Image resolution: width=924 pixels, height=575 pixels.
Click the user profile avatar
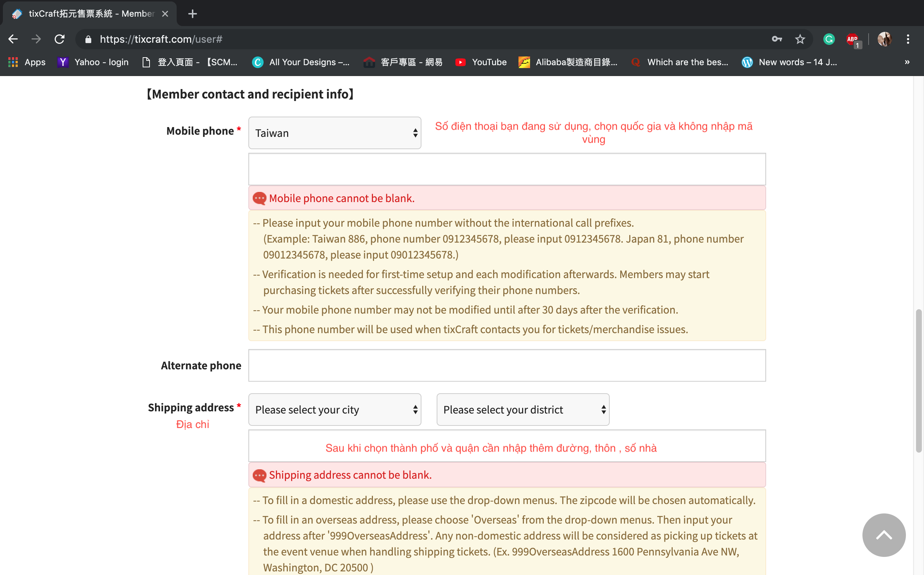pyautogui.click(x=884, y=39)
